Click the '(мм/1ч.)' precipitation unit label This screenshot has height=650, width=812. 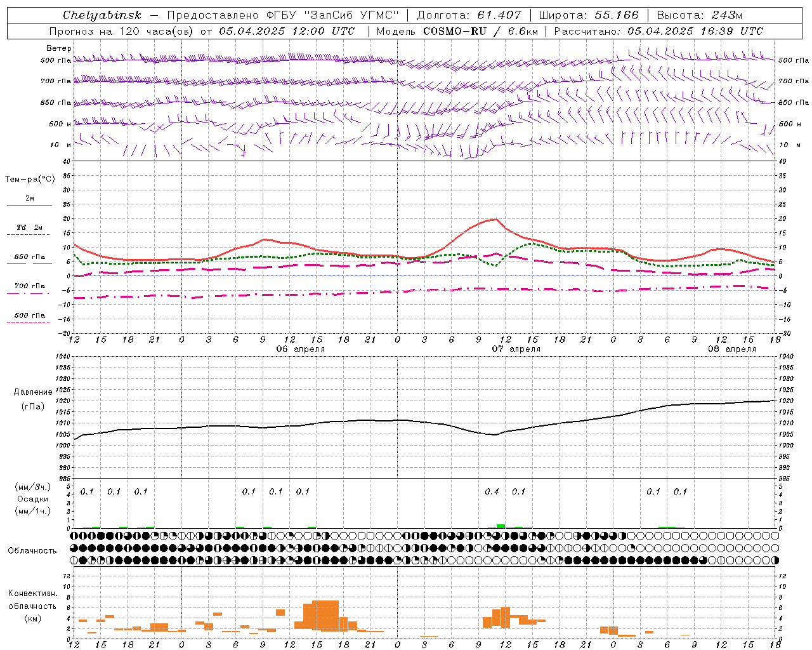[x=33, y=511]
